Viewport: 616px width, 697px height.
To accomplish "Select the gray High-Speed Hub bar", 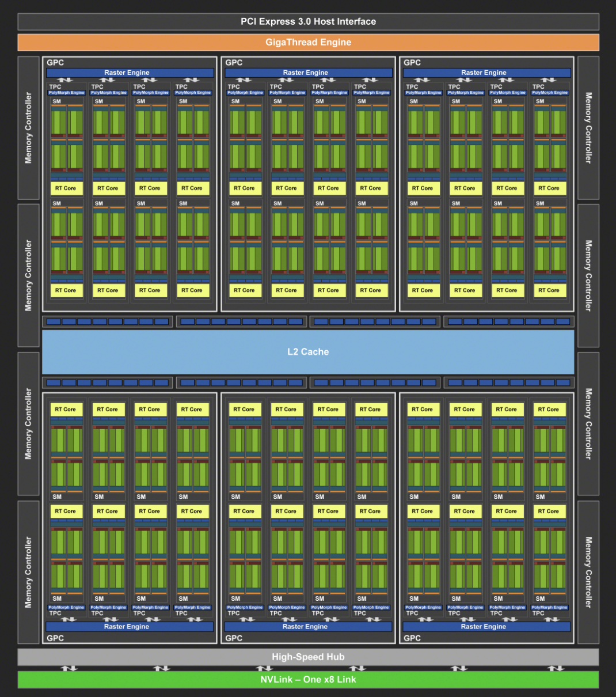I will 308,657.
